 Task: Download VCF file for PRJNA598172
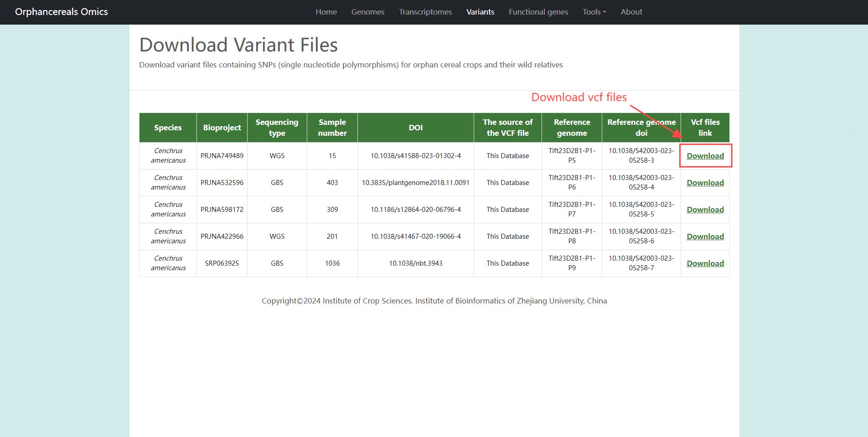pos(705,210)
